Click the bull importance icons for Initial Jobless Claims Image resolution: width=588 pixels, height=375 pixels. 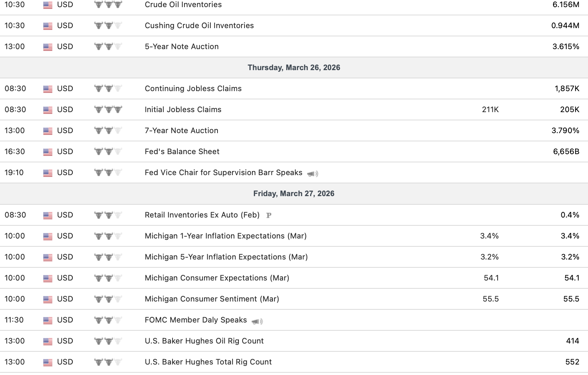[x=108, y=109]
